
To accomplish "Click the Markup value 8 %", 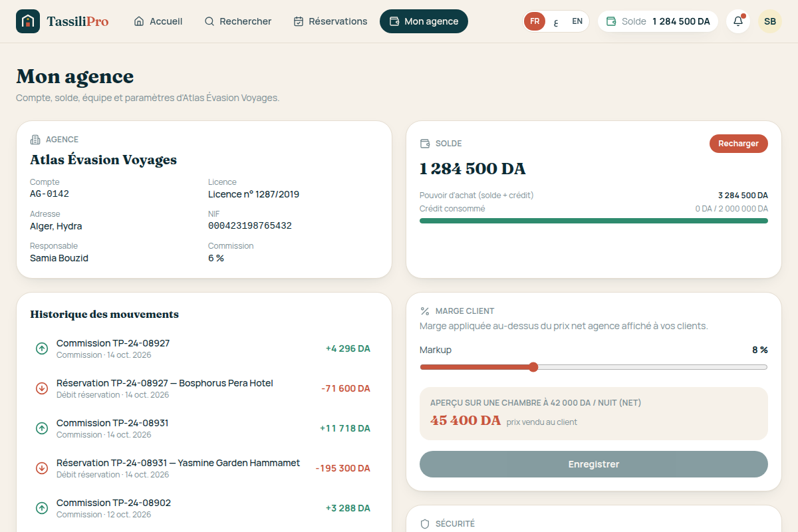I will [760, 350].
